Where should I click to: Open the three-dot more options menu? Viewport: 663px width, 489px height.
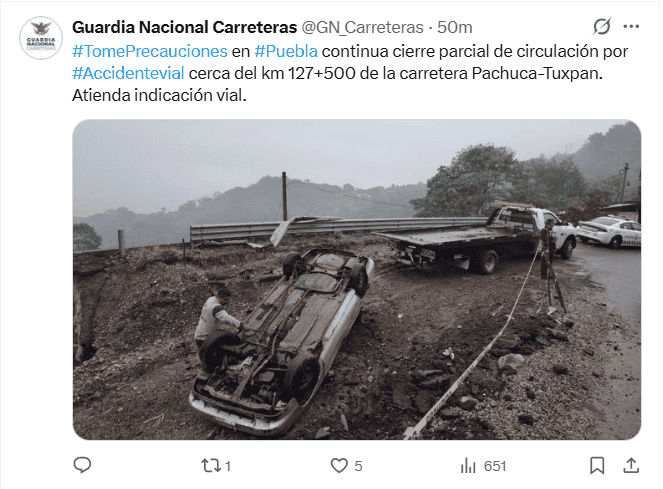point(631,27)
